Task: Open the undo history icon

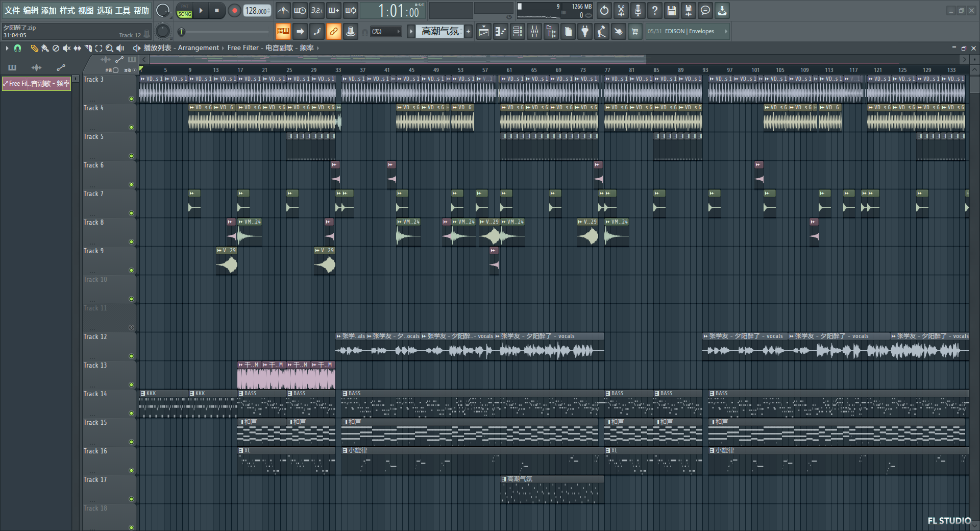Action: point(604,10)
